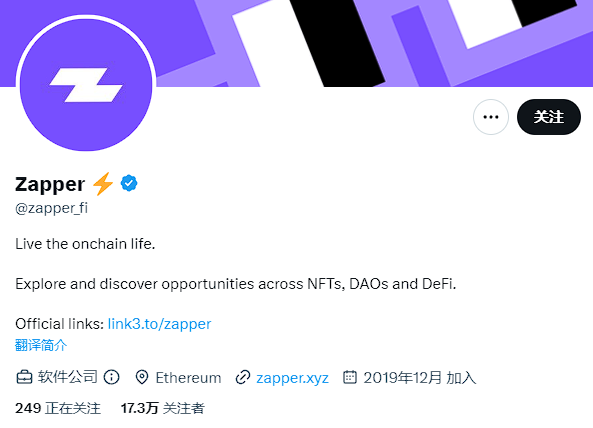
Task: Open the zapper.xyz website link
Action: tap(292, 378)
